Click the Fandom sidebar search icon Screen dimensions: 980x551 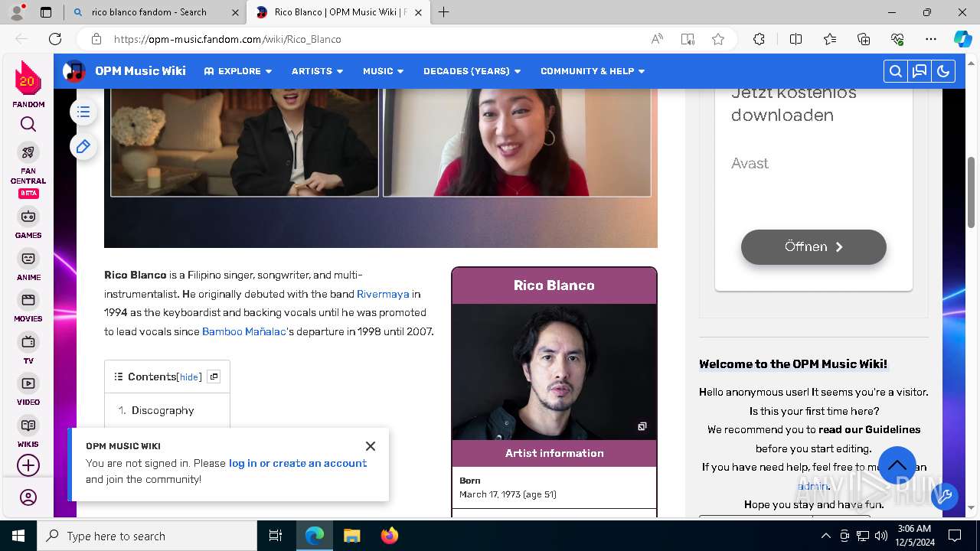click(x=28, y=124)
